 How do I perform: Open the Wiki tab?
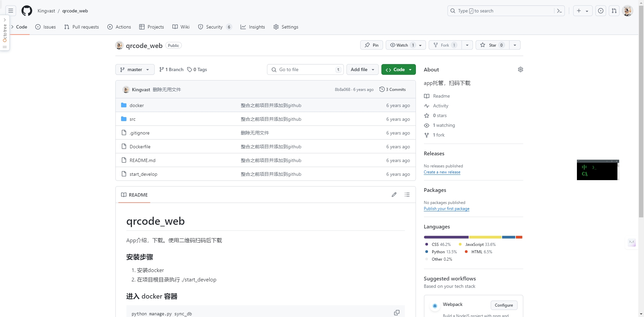(181, 27)
